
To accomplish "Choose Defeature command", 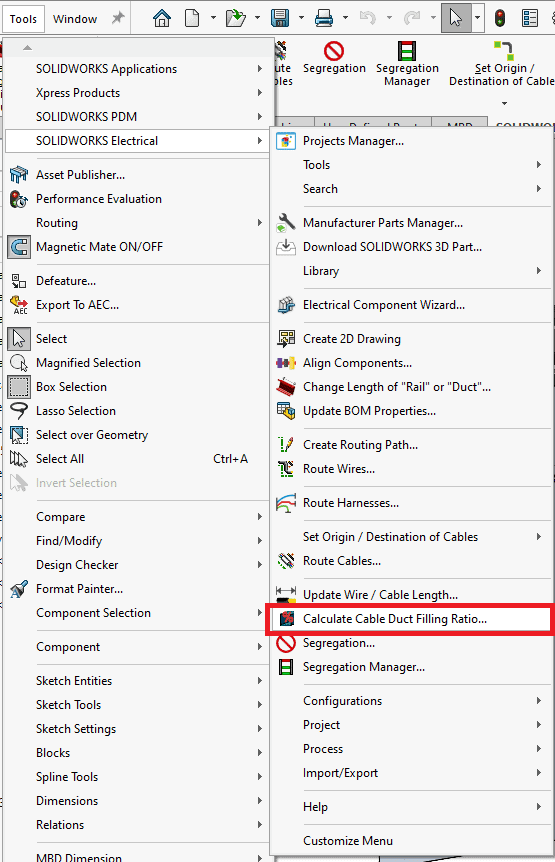I will (x=137, y=281).
